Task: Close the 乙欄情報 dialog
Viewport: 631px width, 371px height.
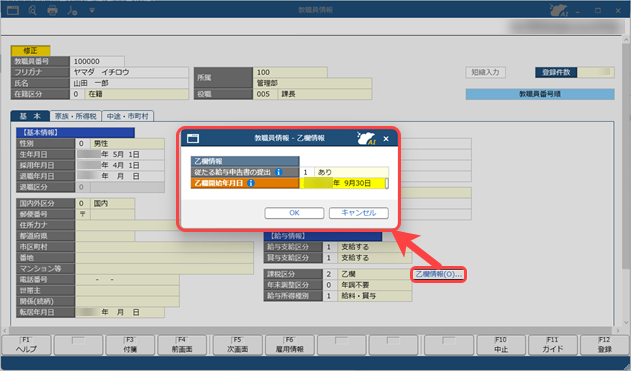Action: (x=386, y=138)
